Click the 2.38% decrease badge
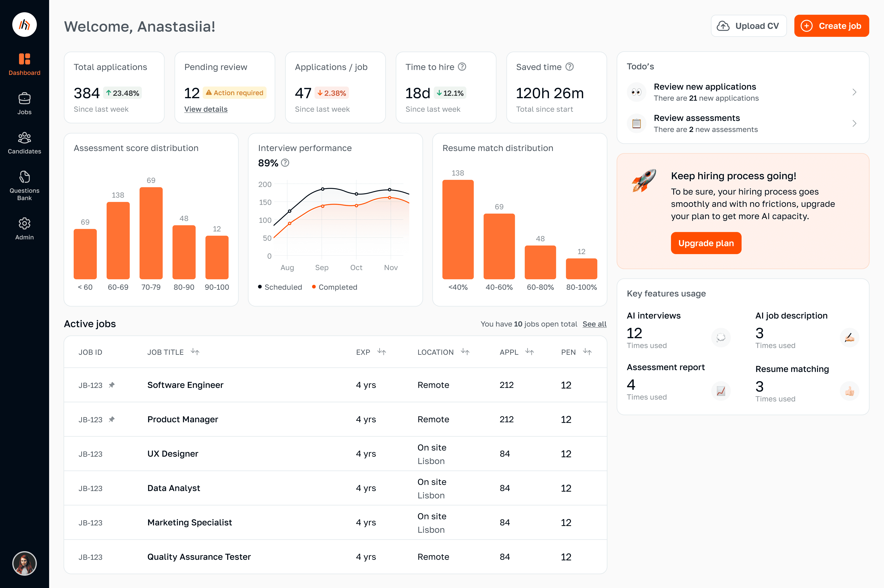 pos(331,93)
